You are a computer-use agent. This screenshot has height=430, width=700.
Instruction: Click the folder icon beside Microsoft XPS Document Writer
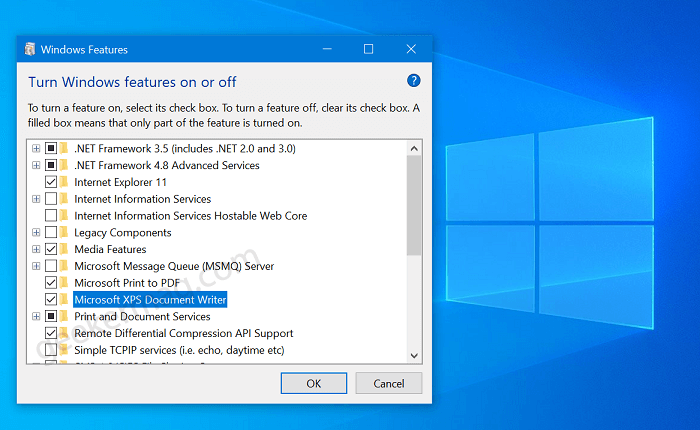[x=64, y=299]
